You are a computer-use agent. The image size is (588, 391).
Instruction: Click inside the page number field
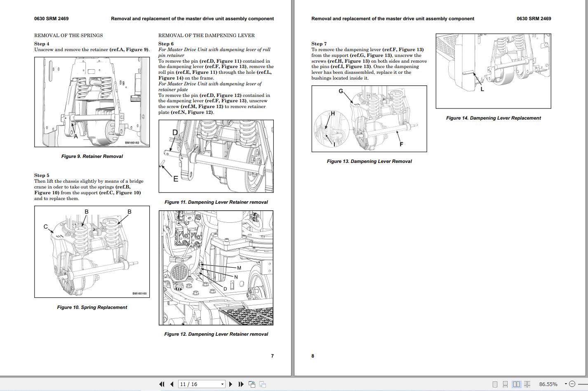coord(194,384)
